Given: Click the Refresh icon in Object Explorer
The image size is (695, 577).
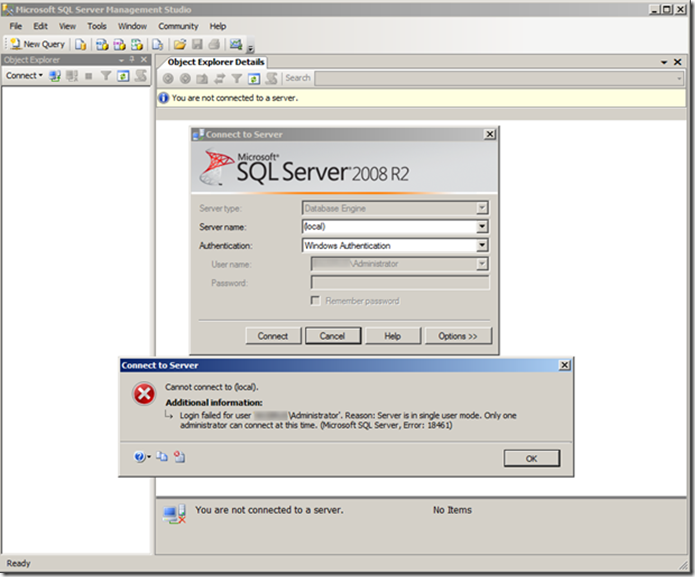Looking at the screenshot, I should coord(123,76).
